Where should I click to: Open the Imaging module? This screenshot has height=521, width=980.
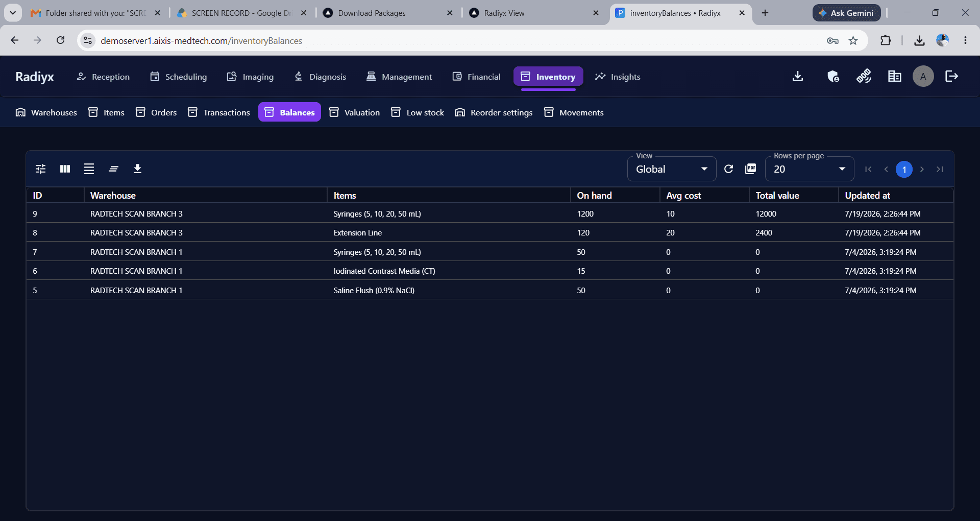point(250,77)
